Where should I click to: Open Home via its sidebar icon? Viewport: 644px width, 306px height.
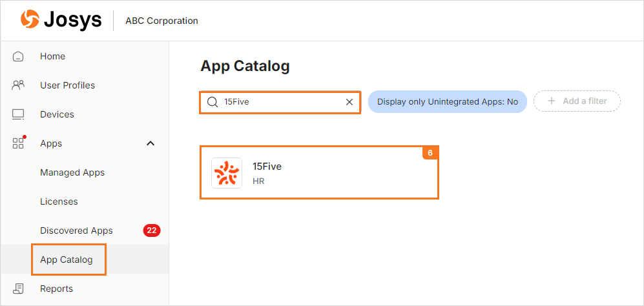pyautogui.click(x=18, y=56)
